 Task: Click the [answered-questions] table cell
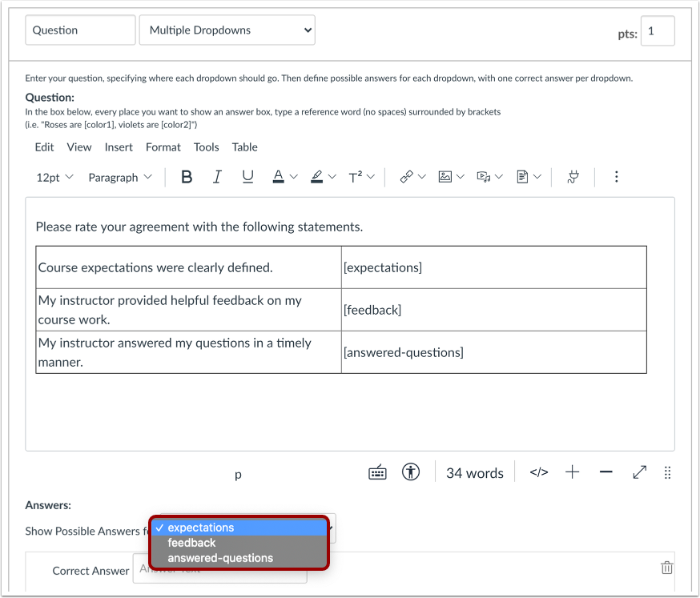(x=494, y=352)
